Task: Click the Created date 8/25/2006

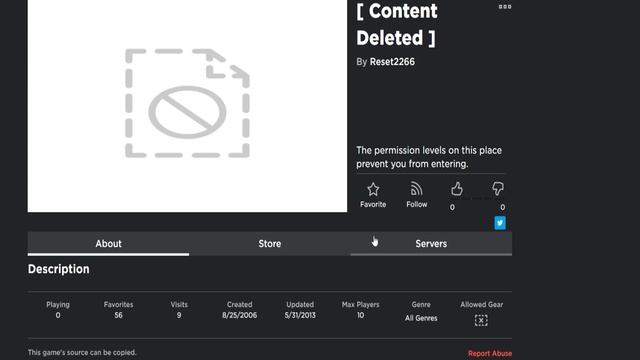Action: pos(240,315)
